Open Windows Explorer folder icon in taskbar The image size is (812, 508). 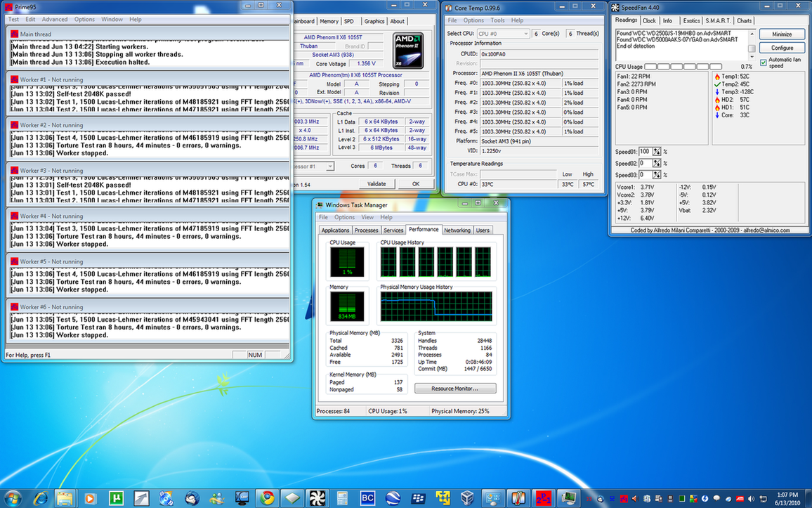click(65, 498)
